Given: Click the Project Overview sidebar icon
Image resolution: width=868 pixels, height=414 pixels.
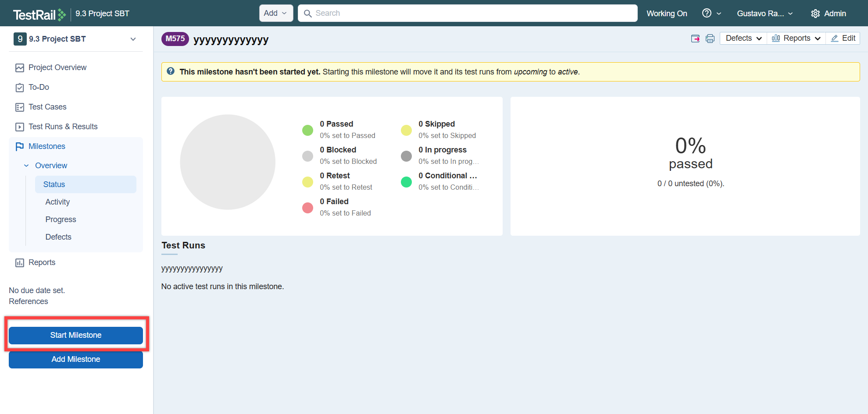Looking at the screenshot, I should point(20,67).
